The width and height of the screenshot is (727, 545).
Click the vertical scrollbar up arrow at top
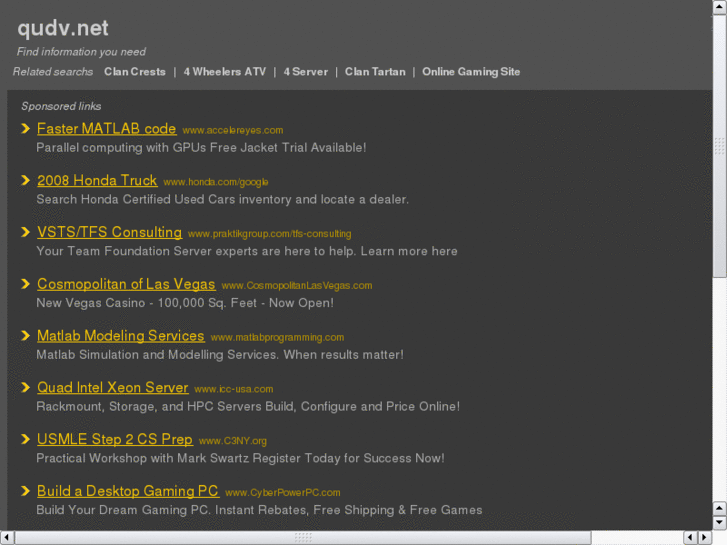(x=719, y=8)
